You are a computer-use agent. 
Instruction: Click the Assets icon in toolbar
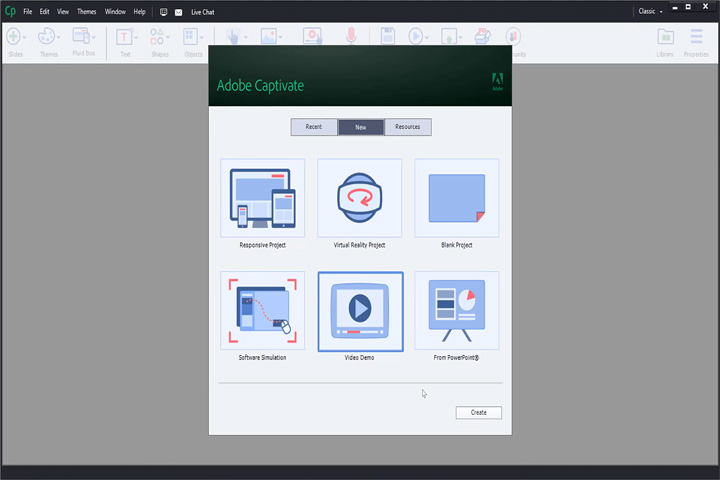[x=483, y=36]
